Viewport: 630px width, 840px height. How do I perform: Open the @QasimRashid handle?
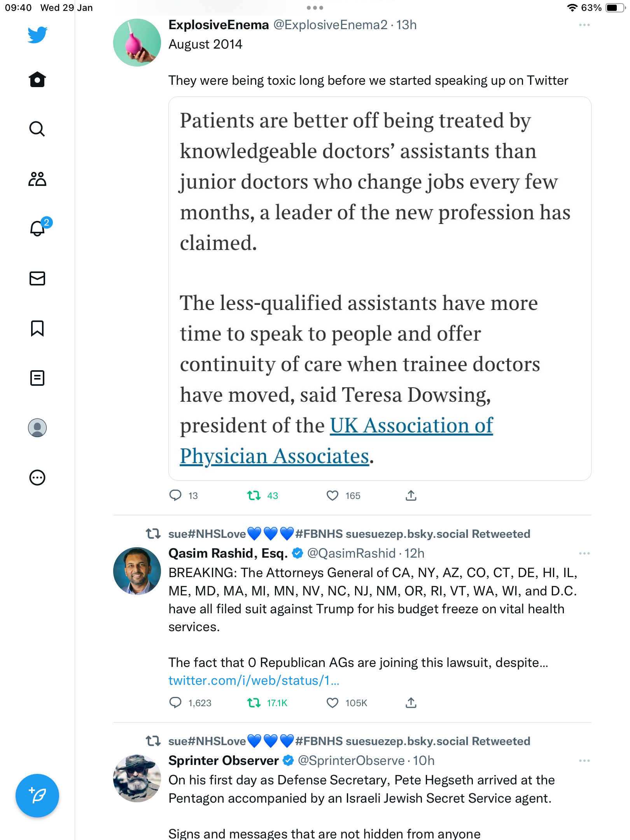pyautogui.click(x=351, y=553)
